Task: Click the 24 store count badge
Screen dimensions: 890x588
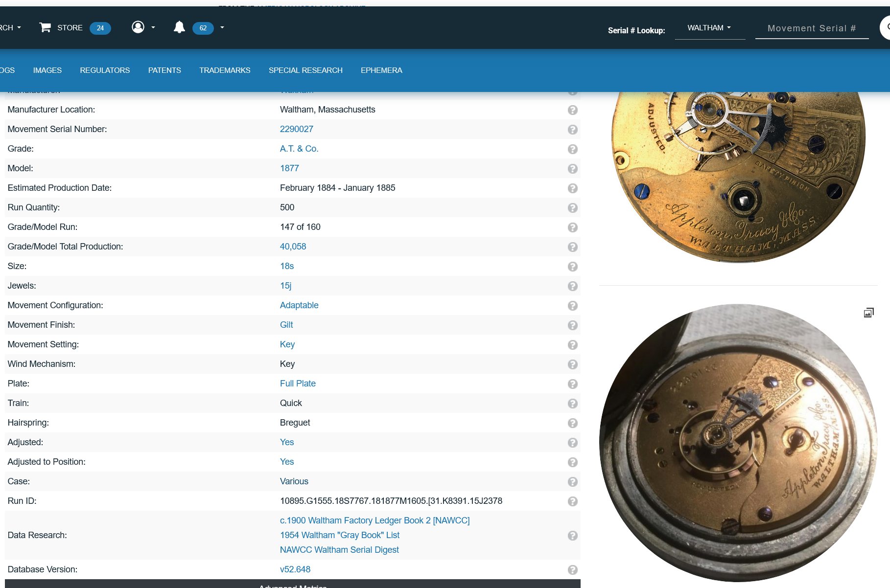Action: point(100,28)
